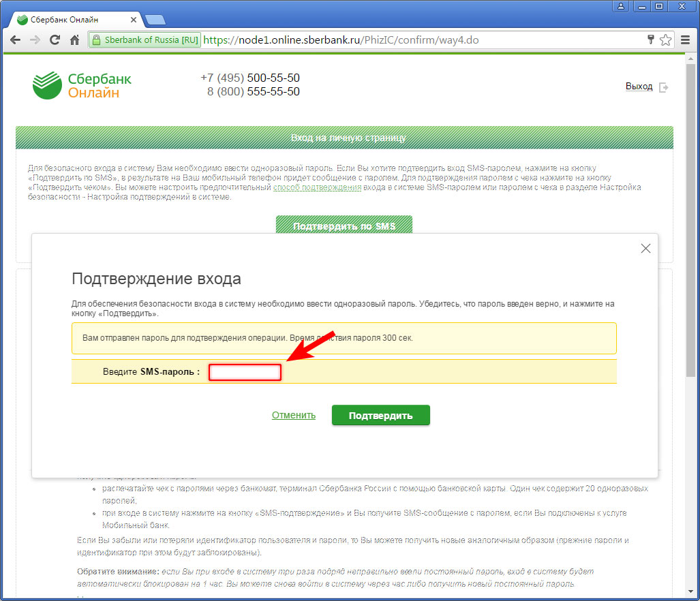Click the Обратите внимание warning text

(x=335, y=577)
